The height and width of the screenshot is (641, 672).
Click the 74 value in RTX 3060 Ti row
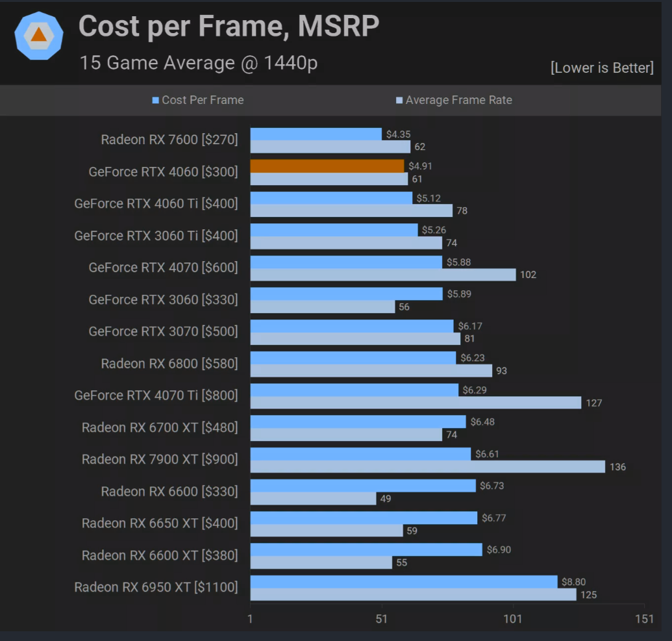451,243
